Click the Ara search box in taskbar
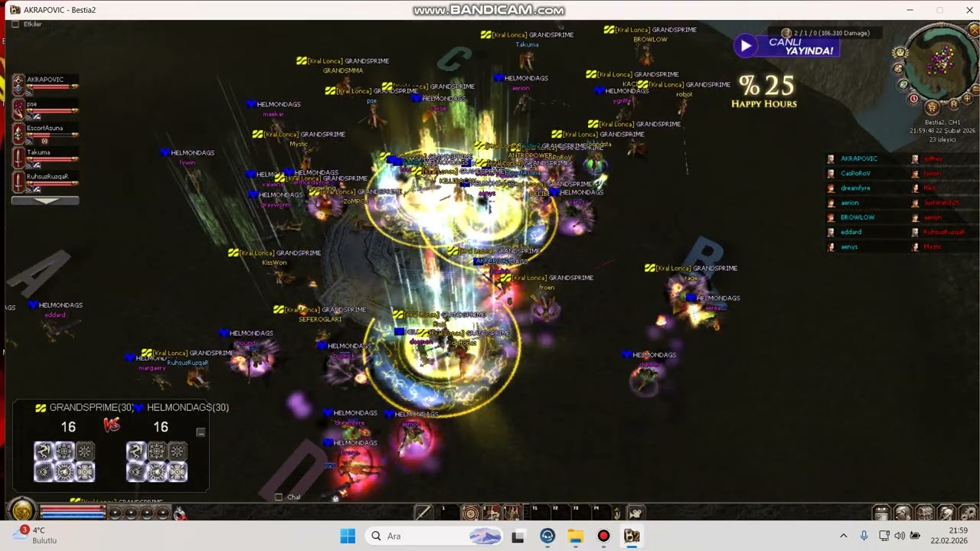 433,536
